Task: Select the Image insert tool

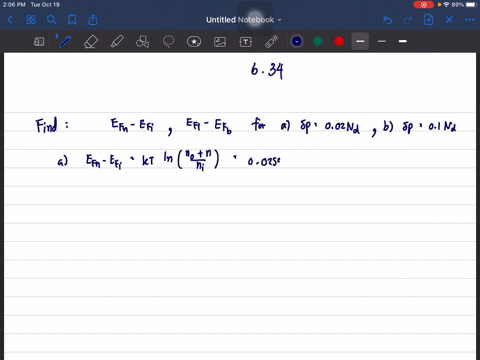Action: tap(220, 42)
